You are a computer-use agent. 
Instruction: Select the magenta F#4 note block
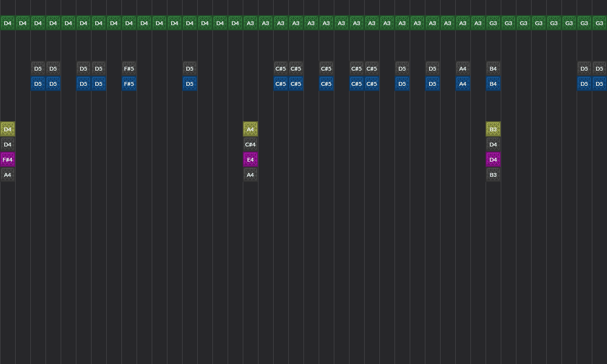pos(8,159)
